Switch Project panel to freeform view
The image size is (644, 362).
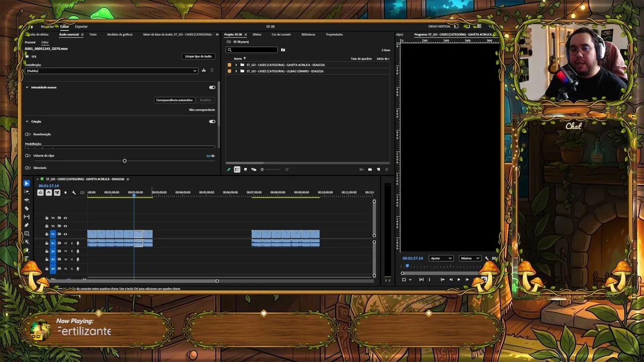(x=254, y=169)
